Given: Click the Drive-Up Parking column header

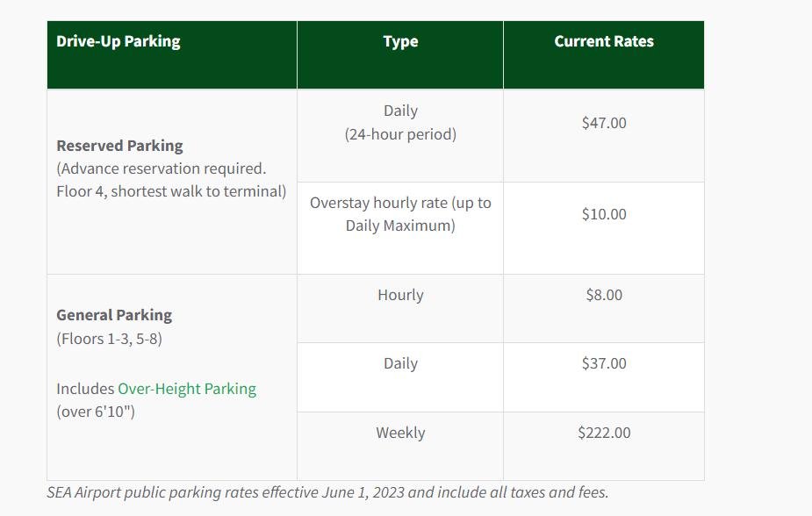Looking at the screenshot, I should (x=119, y=41).
